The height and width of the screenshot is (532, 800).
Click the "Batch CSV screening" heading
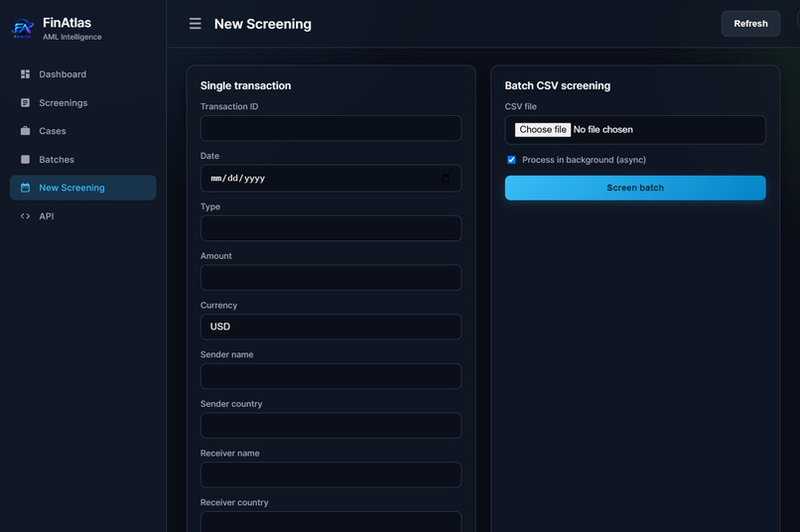tap(557, 85)
